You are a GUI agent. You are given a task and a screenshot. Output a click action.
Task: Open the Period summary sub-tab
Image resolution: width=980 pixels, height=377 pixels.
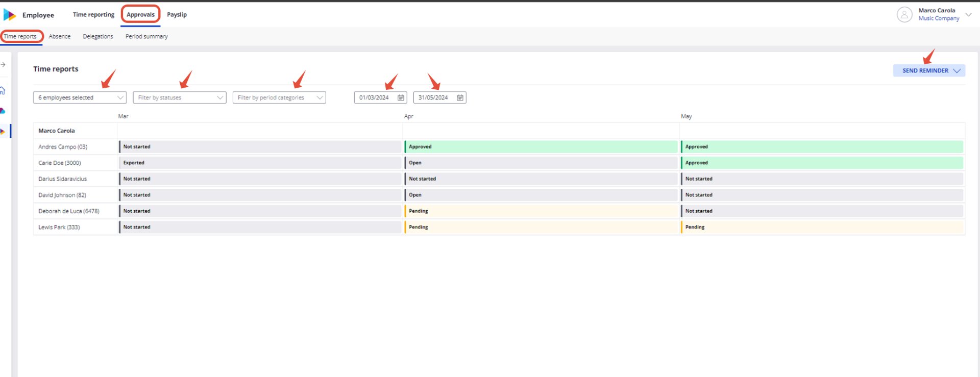[146, 36]
